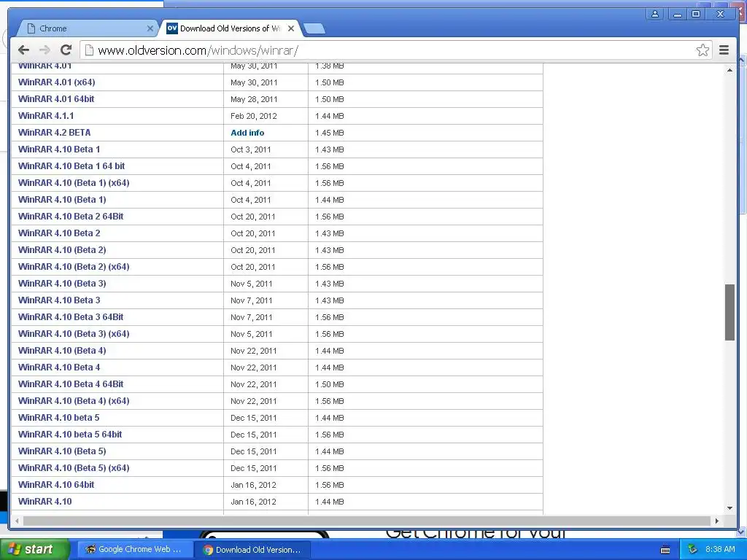Select Download Old Version taskbar item
Screen dimensions: 747x560
click(252, 550)
